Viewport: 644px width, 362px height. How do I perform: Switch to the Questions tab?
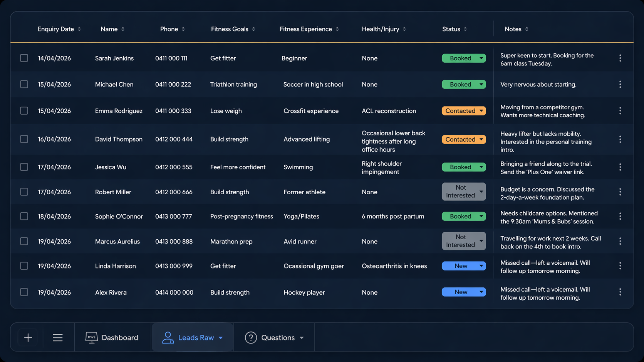(x=274, y=337)
